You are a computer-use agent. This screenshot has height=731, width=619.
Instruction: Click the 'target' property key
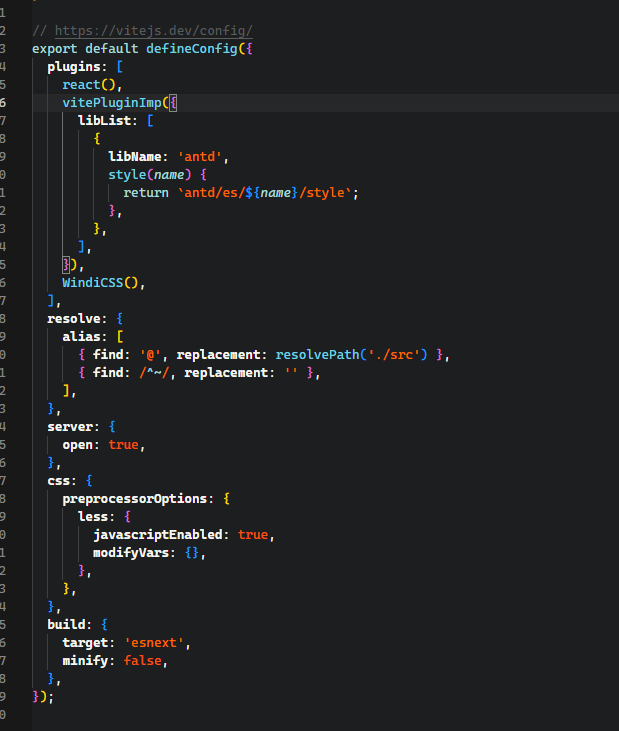(85, 643)
